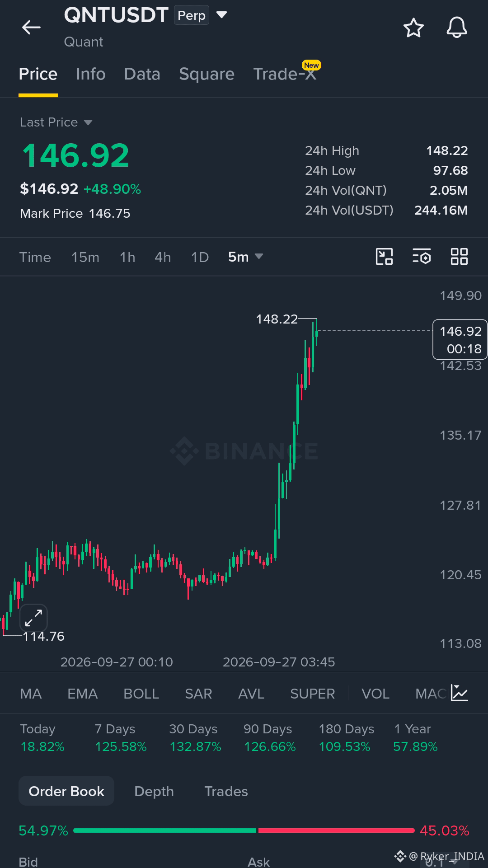The width and height of the screenshot is (488, 868).
Task: Add QNTUSDT to favorites with star icon
Action: [413, 28]
